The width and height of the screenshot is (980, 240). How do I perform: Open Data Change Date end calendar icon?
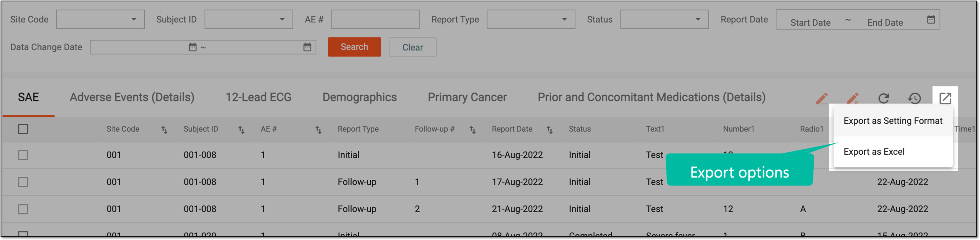[x=307, y=47]
